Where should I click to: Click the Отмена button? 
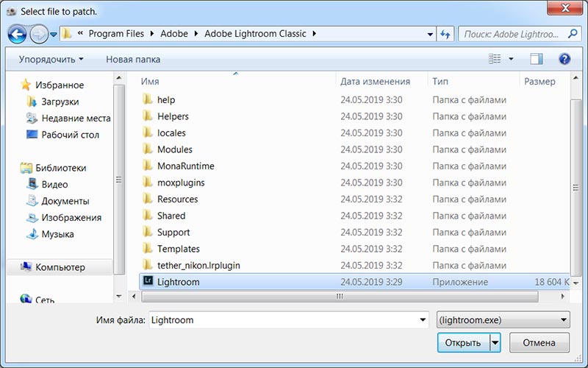tap(539, 342)
